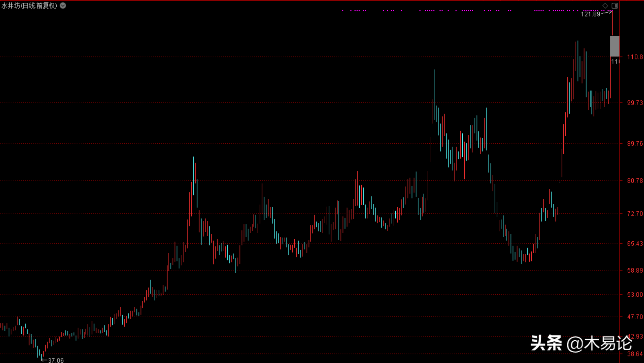This screenshot has height=363, width=644.
Task: Select the latest gray candlestick body
Action: pyautogui.click(x=614, y=46)
